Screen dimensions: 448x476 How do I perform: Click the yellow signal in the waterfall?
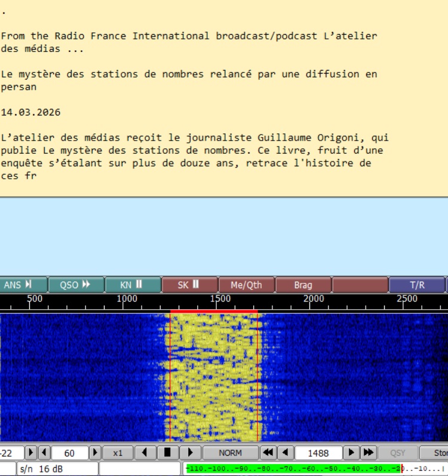(214, 377)
